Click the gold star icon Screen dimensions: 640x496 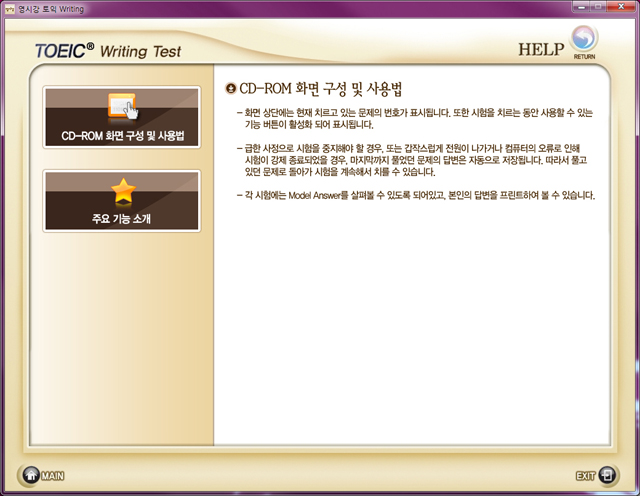pyautogui.click(x=122, y=189)
